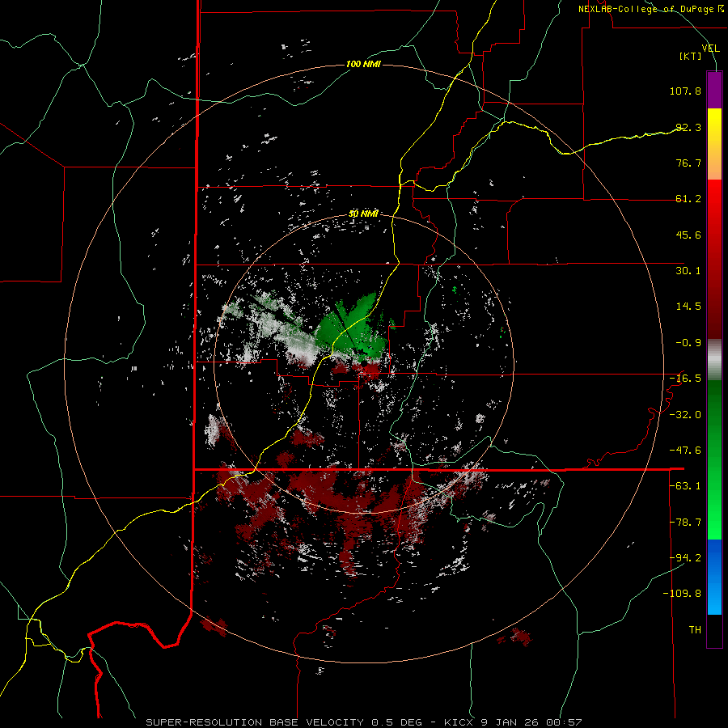Click the 107.8 velocity scale value
Viewport: 728px width, 728px height.
(685, 91)
